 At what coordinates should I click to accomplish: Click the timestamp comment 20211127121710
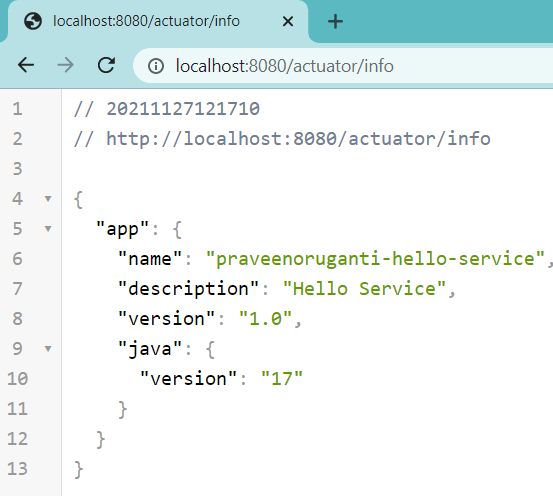183,109
